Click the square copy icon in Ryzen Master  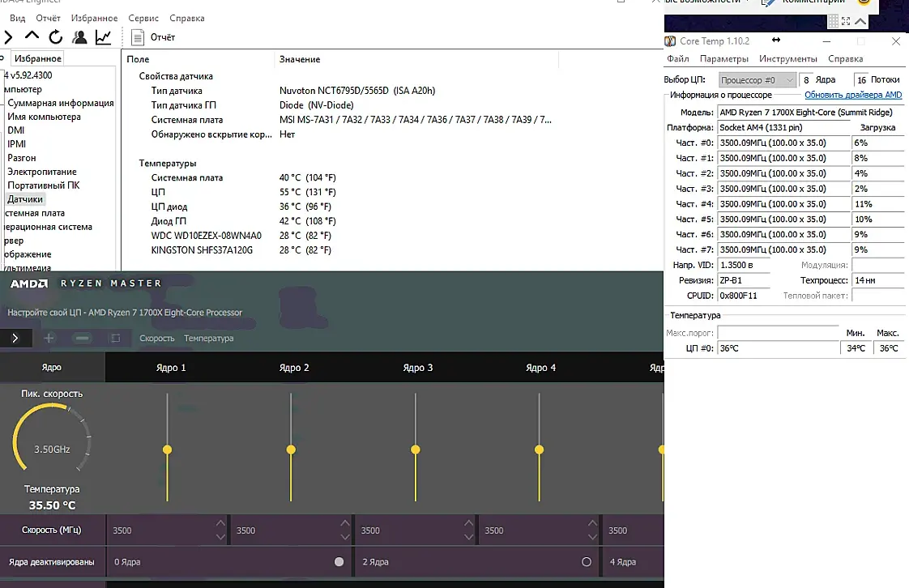tap(115, 338)
